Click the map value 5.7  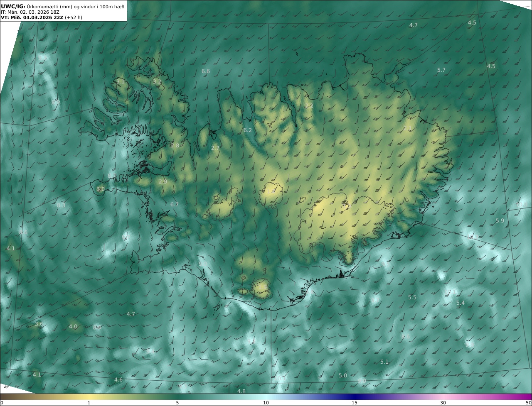[x=441, y=70]
